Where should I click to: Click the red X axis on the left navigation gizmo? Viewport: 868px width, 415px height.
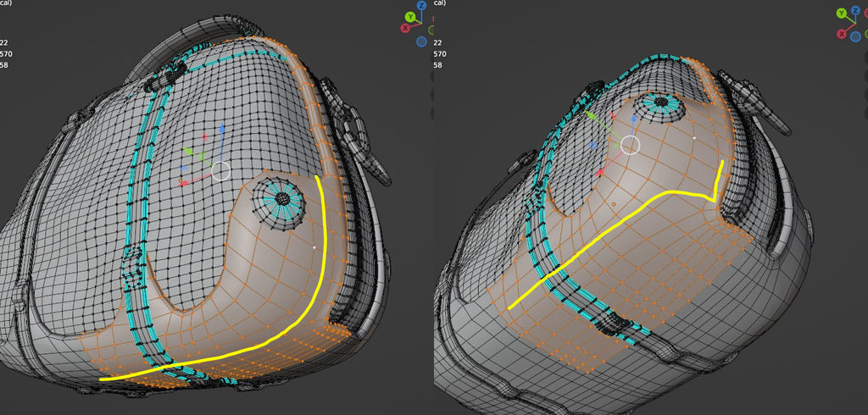point(404,28)
